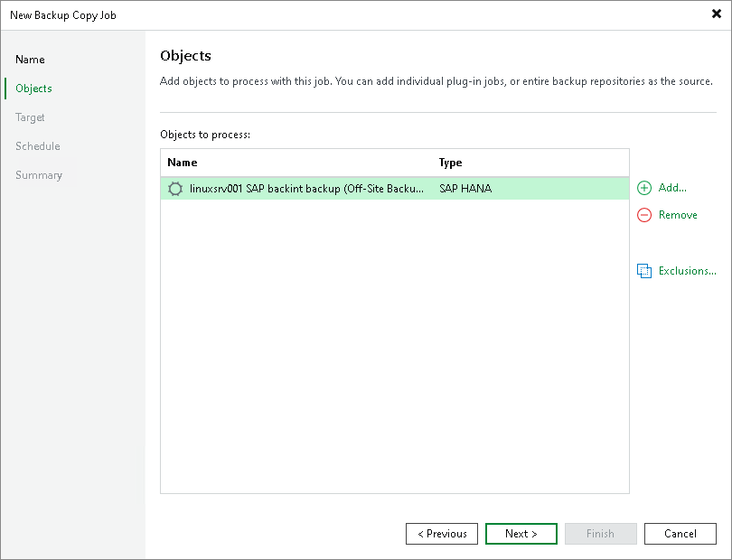The height and width of the screenshot is (560, 732).
Task: Click the gear icon on the linuxsrv001 job entry
Action: [x=175, y=188]
